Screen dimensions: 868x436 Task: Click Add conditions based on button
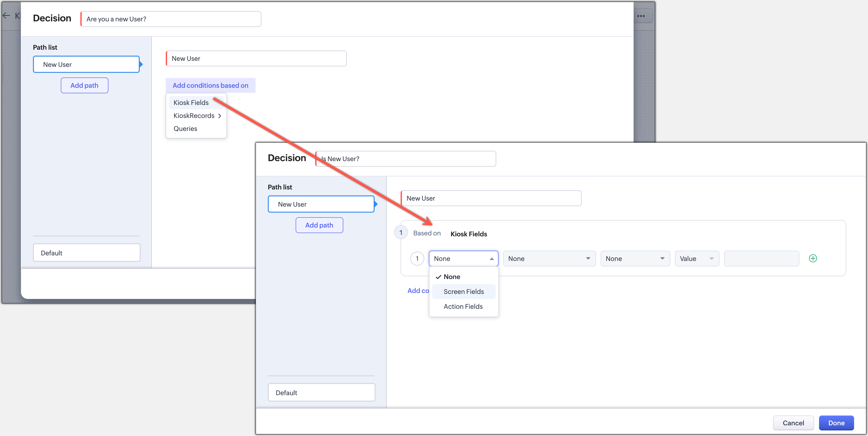pyautogui.click(x=210, y=85)
